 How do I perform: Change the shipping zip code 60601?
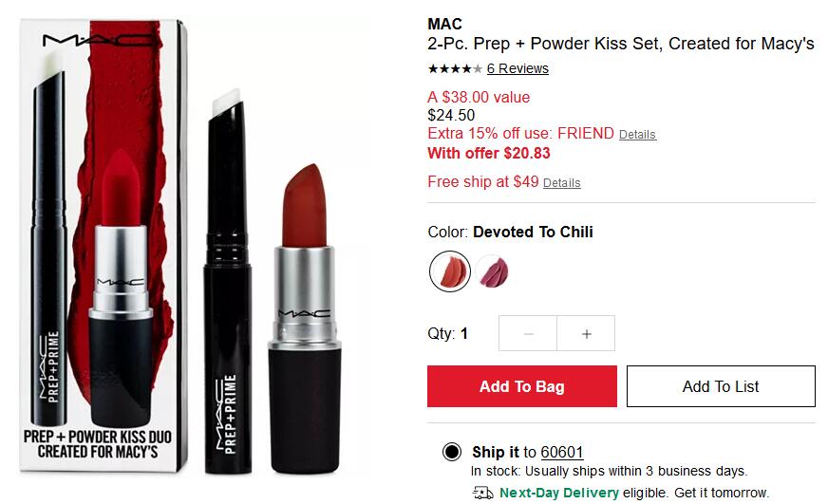point(562,453)
